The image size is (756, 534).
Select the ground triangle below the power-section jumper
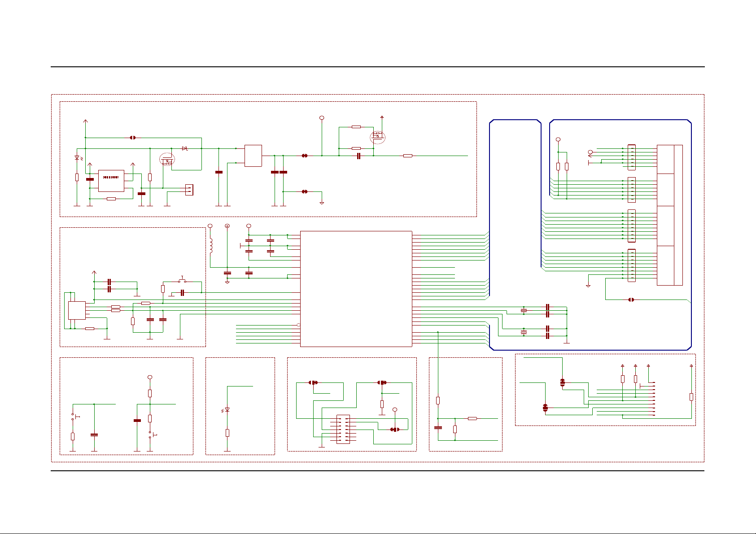(322, 203)
